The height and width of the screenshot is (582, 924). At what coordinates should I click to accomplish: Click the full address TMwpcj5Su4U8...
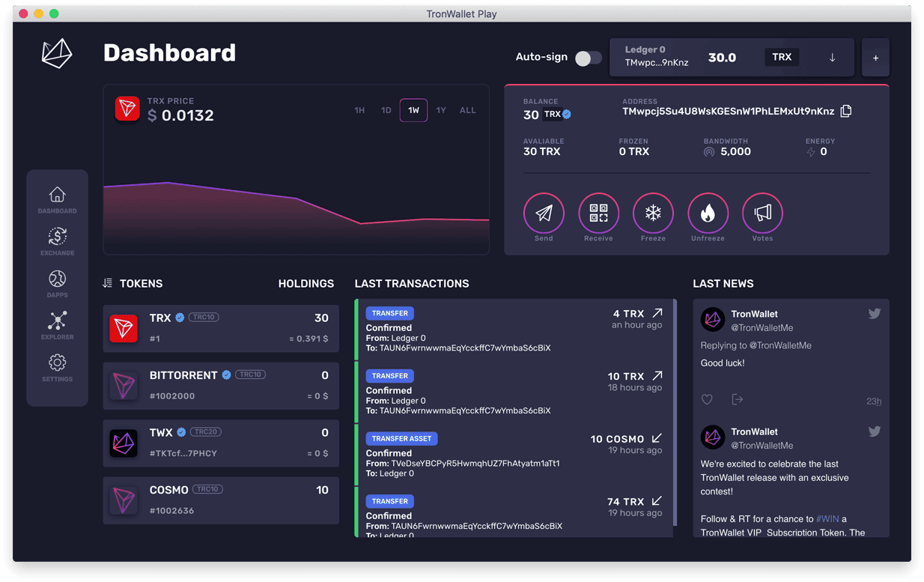tap(728, 112)
